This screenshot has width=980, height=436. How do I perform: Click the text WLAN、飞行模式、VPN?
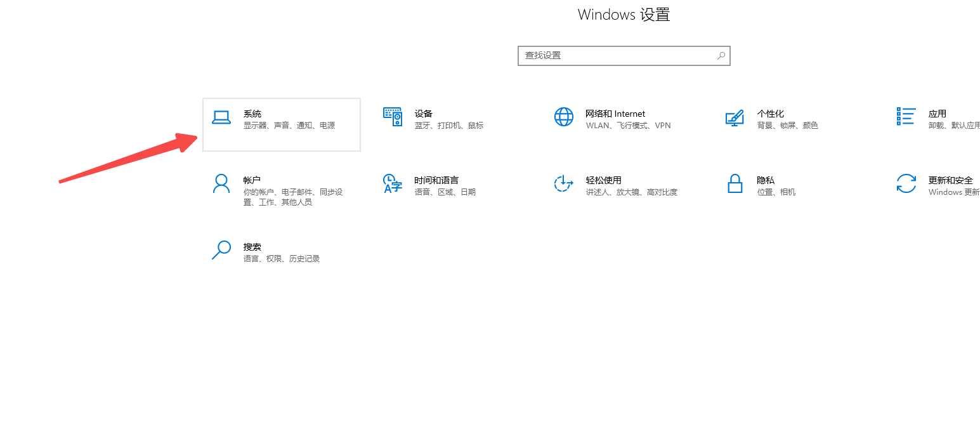[628, 126]
